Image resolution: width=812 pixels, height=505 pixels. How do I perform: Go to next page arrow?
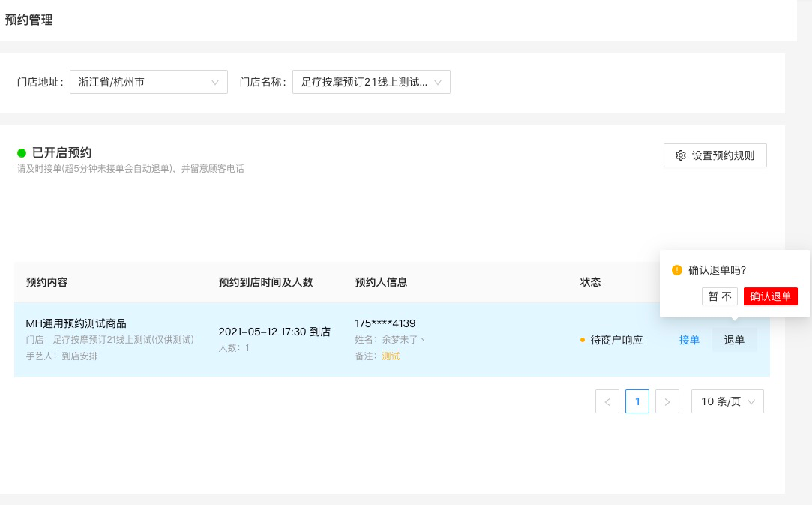coord(667,401)
